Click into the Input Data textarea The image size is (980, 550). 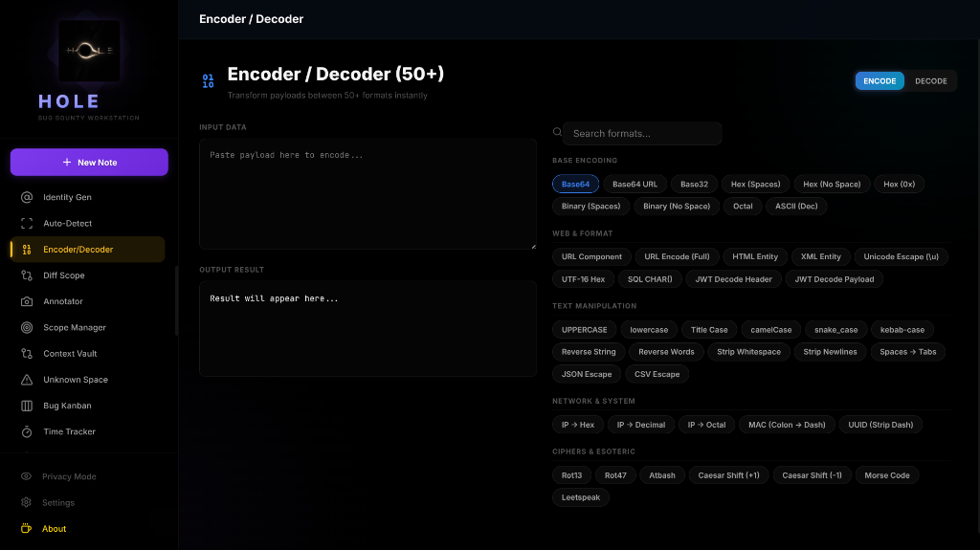tap(367, 194)
